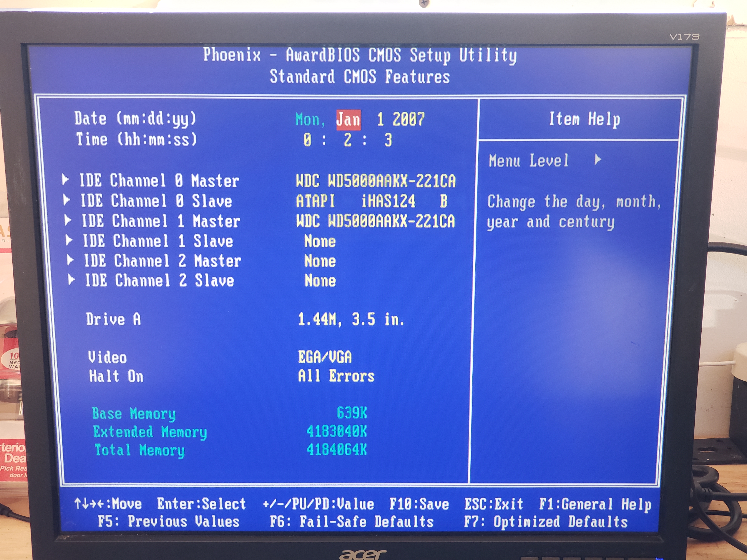Select the Drive A label
This screenshot has height=560, width=747.
click(113, 319)
